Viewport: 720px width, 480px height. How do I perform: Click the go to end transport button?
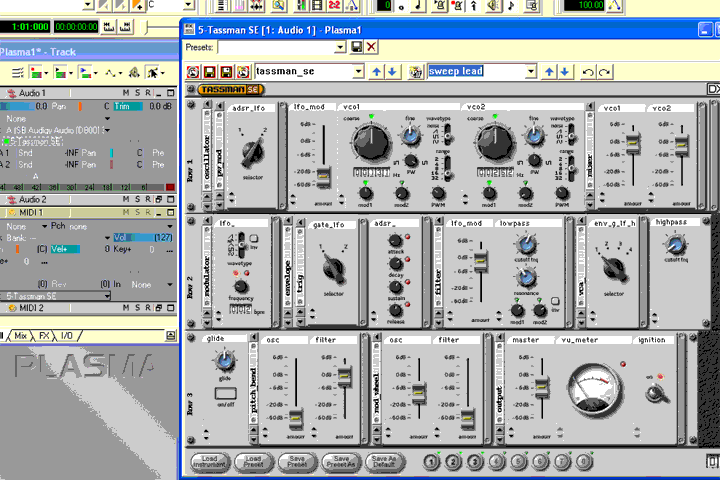pyautogui.click(x=126, y=27)
